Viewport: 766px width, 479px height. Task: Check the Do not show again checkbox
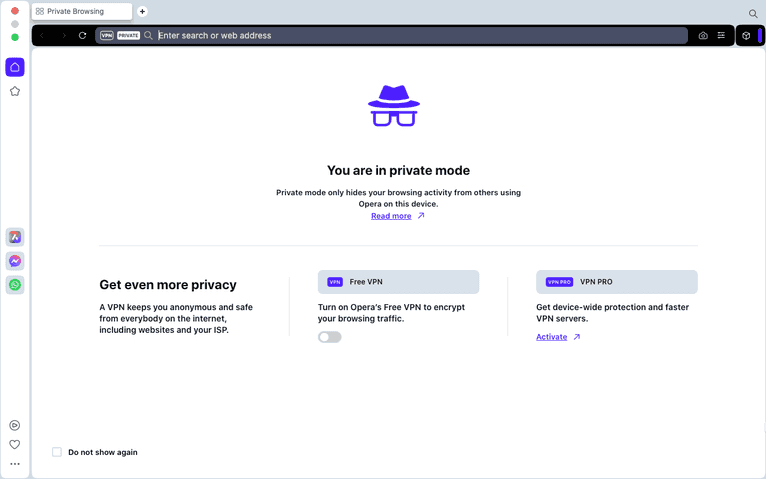pos(57,452)
